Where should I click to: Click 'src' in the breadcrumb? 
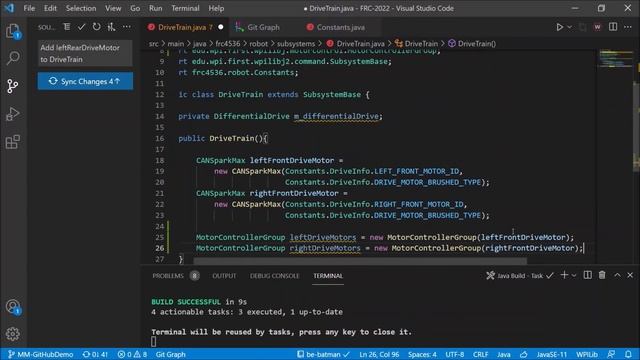153,44
